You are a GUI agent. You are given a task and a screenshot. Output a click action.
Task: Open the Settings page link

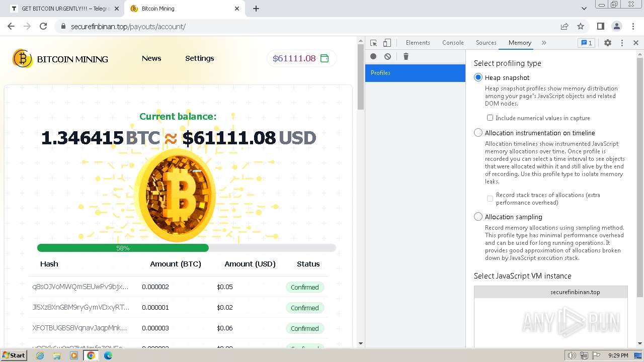pyautogui.click(x=199, y=58)
